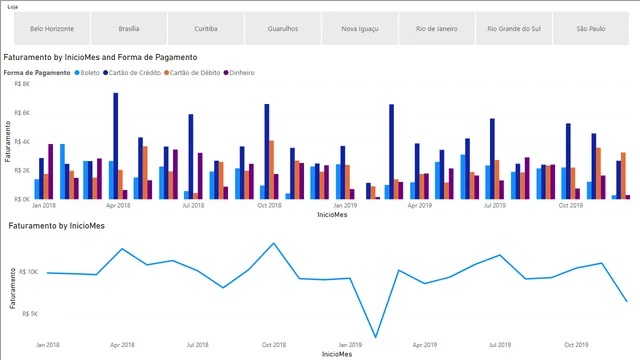Filter report by São Paulo store
This screenshot has height=360, width=640.
(x=591, y=29)
